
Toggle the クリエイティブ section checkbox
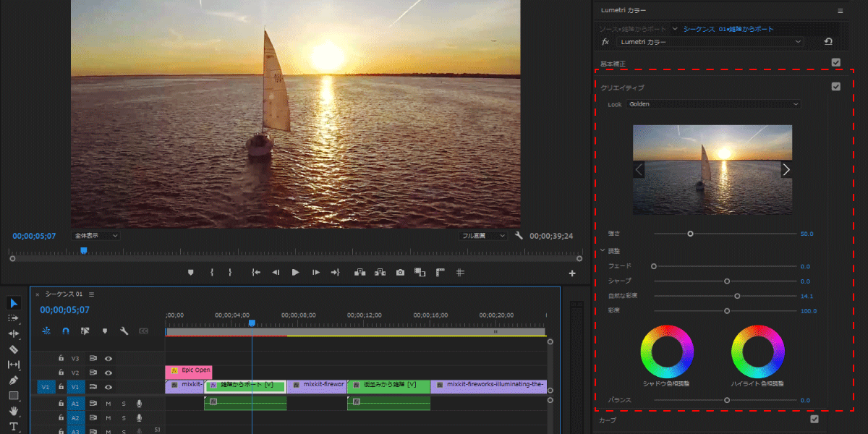coord(835,87)
